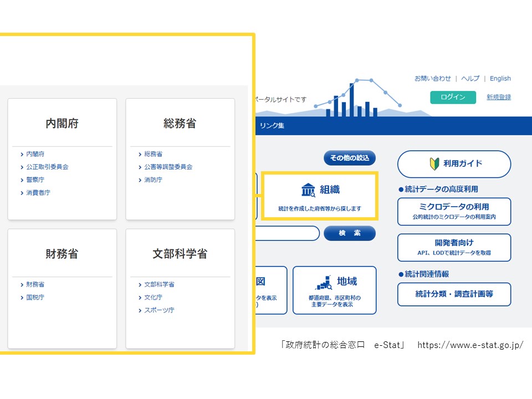Open the ヘルプ link
The height and width of the screenshot is (399, 532).
point(470,78)
